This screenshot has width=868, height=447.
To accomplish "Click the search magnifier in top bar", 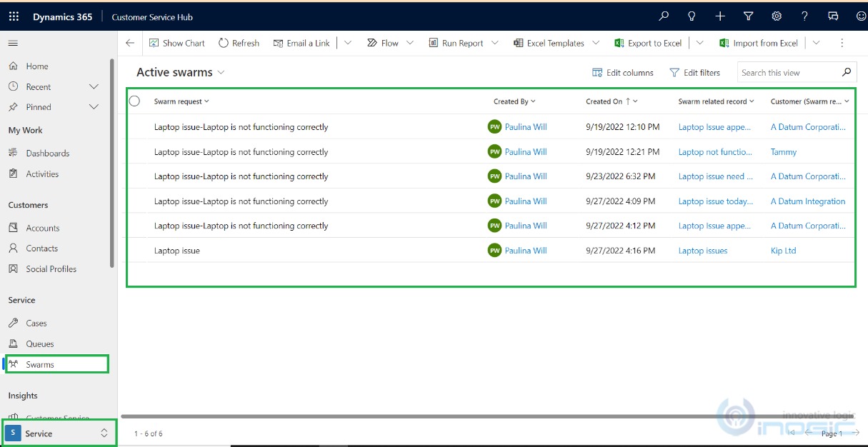I will click(x=664, y=16).
